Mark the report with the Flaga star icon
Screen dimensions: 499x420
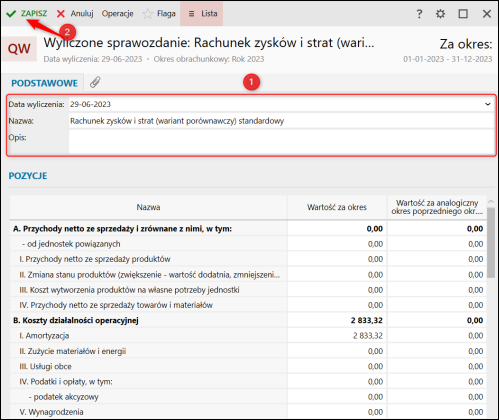click(x=147, y=14)
